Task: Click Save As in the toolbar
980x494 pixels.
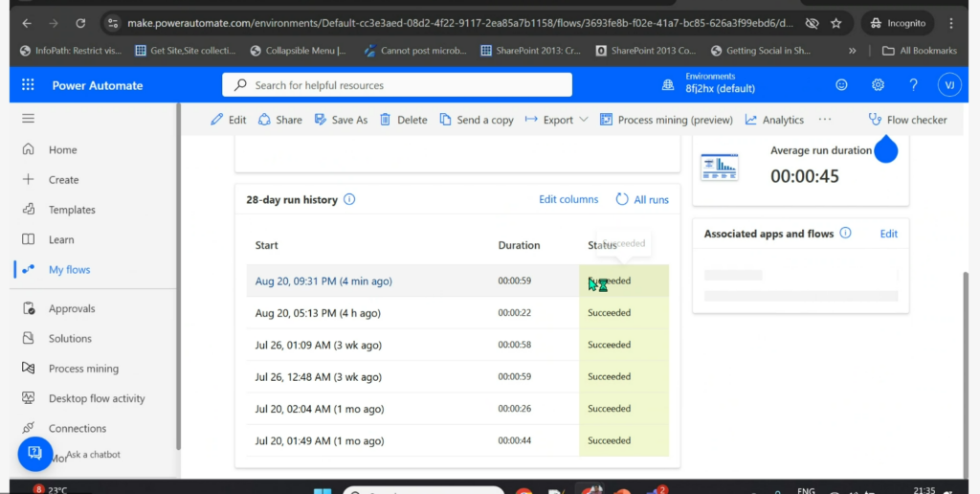Action: (341, 120)
